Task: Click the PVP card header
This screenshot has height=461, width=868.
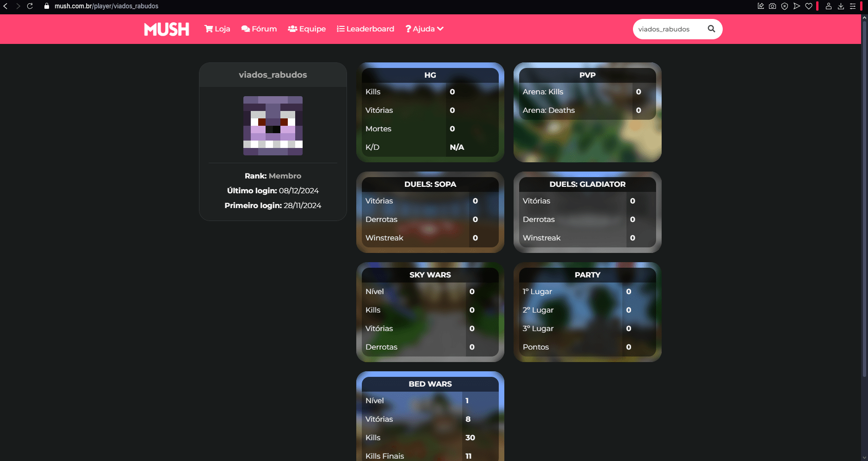Action: coord(588,75)
